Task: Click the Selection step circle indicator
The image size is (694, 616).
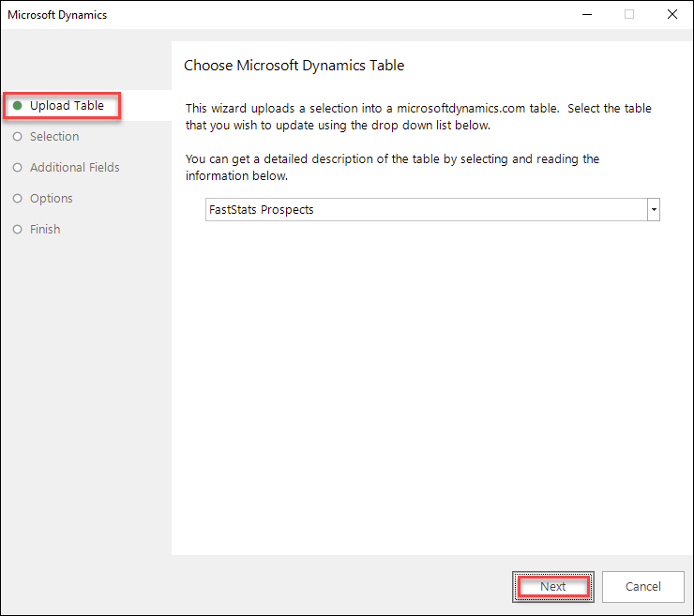Action: [x=17, y=136]
